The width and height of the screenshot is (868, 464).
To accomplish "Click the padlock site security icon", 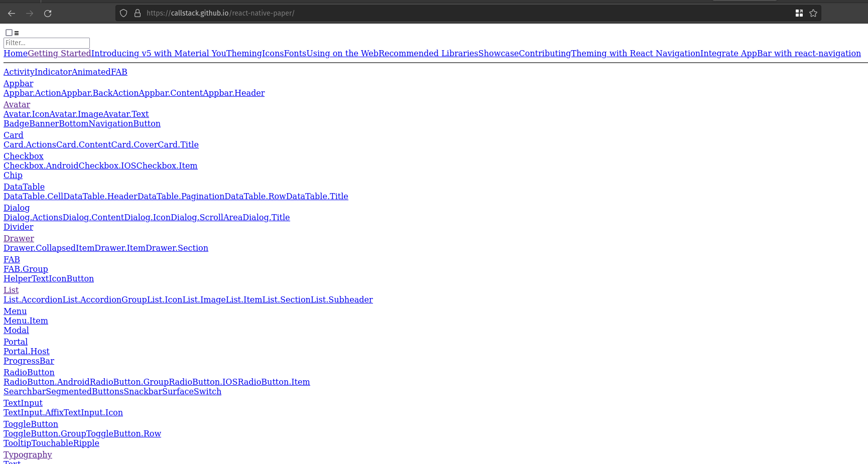I will (137, 13).
